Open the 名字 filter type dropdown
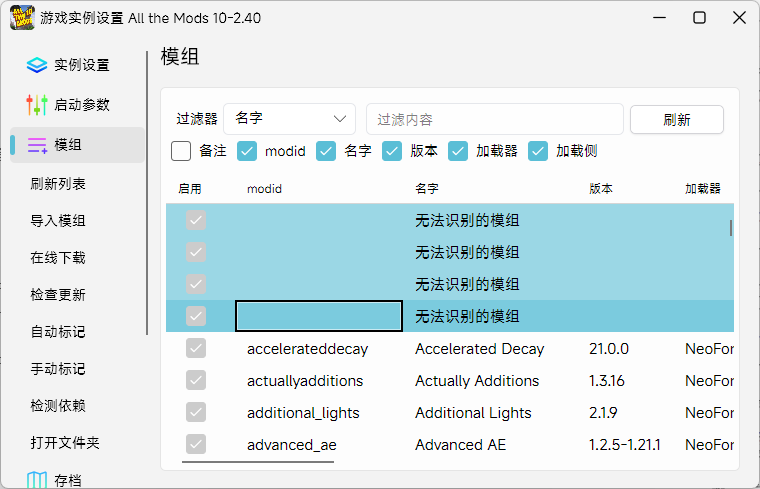 click(290, 119)
